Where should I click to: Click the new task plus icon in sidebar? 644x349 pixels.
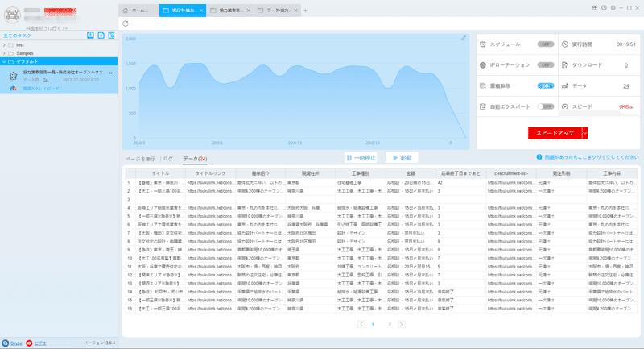101,35
